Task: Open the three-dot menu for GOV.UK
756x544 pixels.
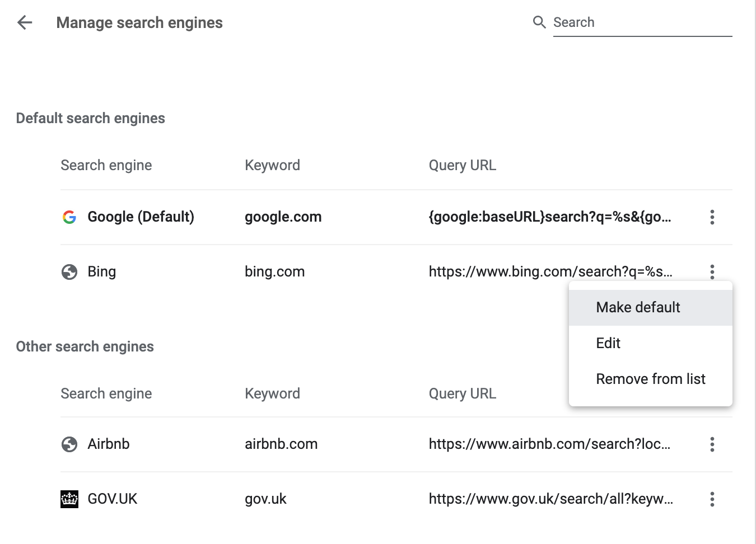Action: [712, 499]
